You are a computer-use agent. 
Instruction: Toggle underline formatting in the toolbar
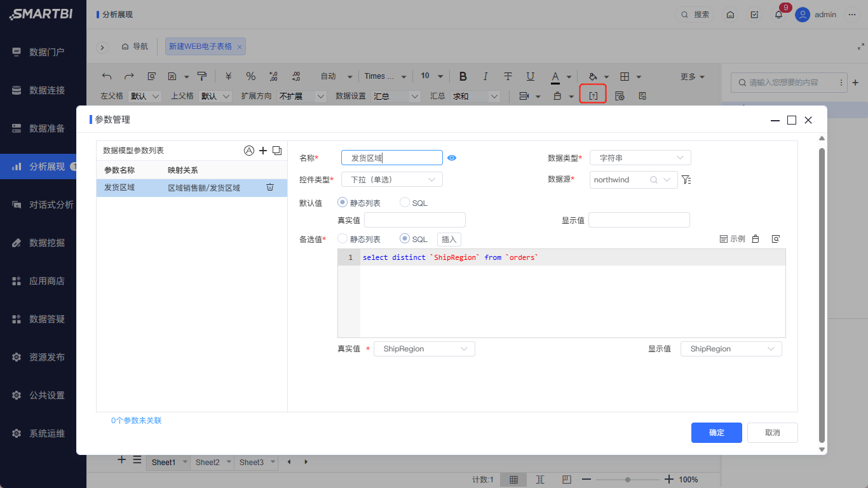click(531, 76)
